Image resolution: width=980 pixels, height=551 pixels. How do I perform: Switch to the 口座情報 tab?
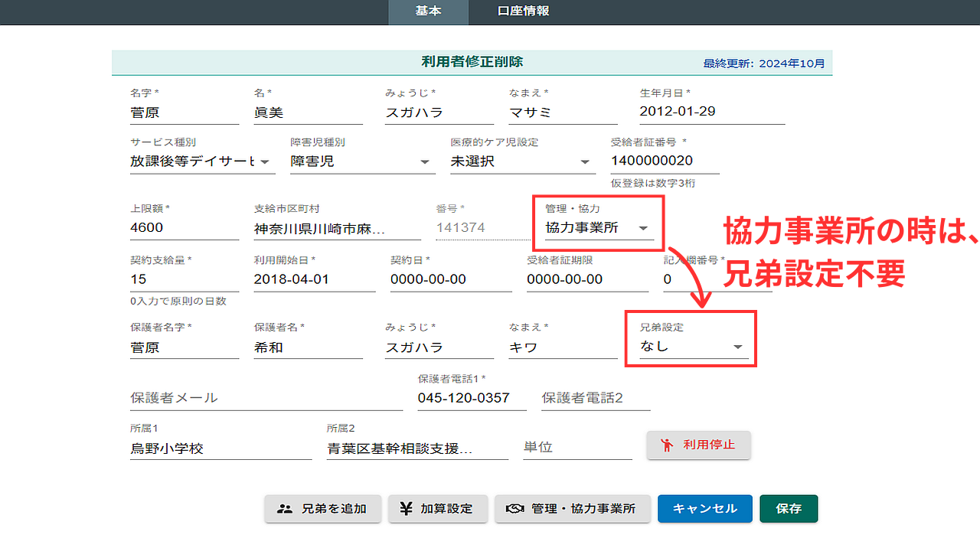tap(523, 11)
